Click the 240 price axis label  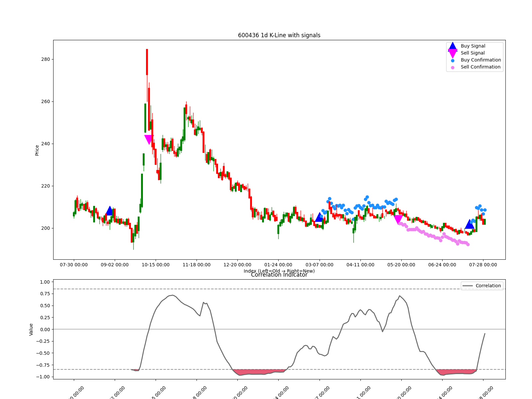tap(46, 144)
